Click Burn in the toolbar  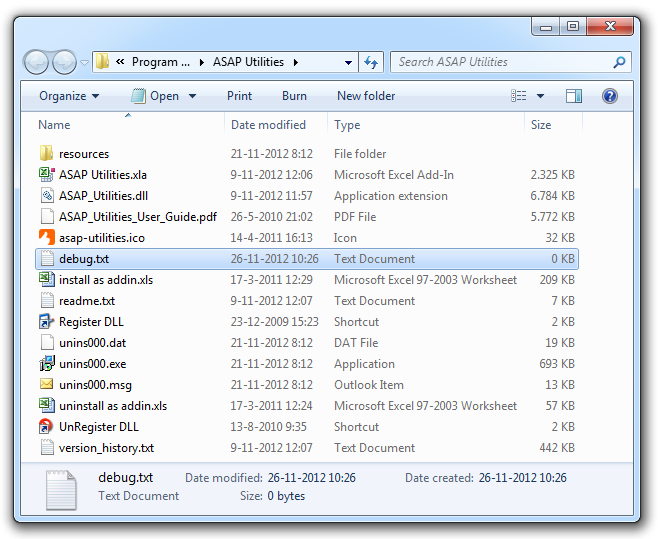click(294, 96)
